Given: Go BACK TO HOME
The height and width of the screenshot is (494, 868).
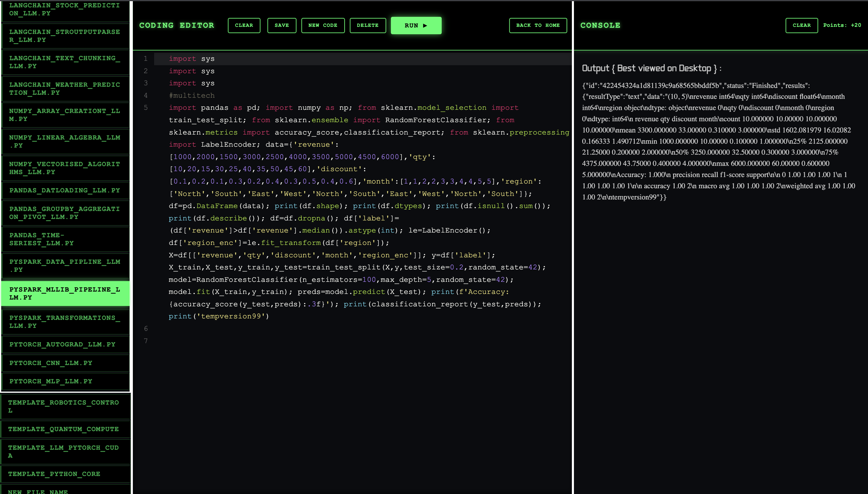Looking at the screenshot, I should (538, 25).
